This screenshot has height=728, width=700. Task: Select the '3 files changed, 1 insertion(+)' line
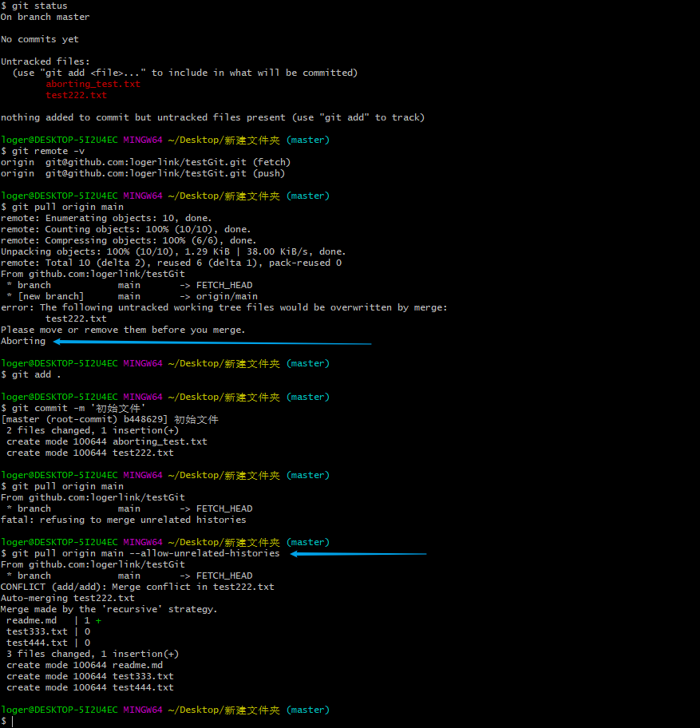[x=93, y=654]
